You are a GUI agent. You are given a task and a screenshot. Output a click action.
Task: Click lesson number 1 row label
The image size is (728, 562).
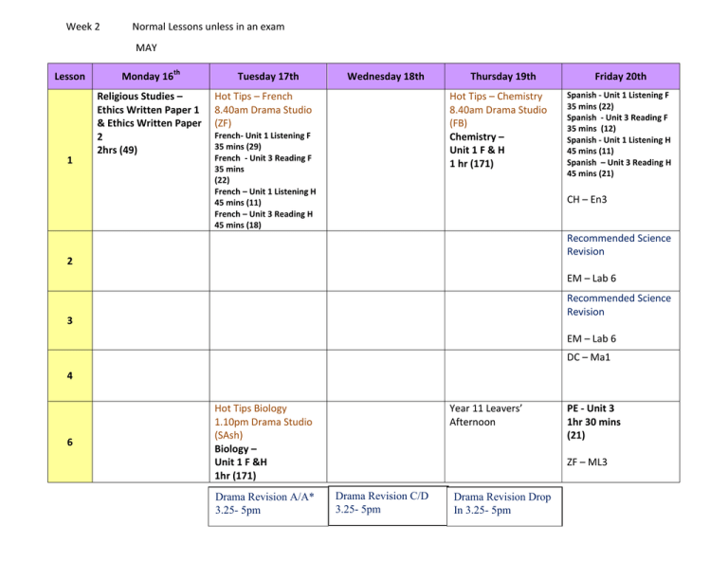tap(69, 160)
